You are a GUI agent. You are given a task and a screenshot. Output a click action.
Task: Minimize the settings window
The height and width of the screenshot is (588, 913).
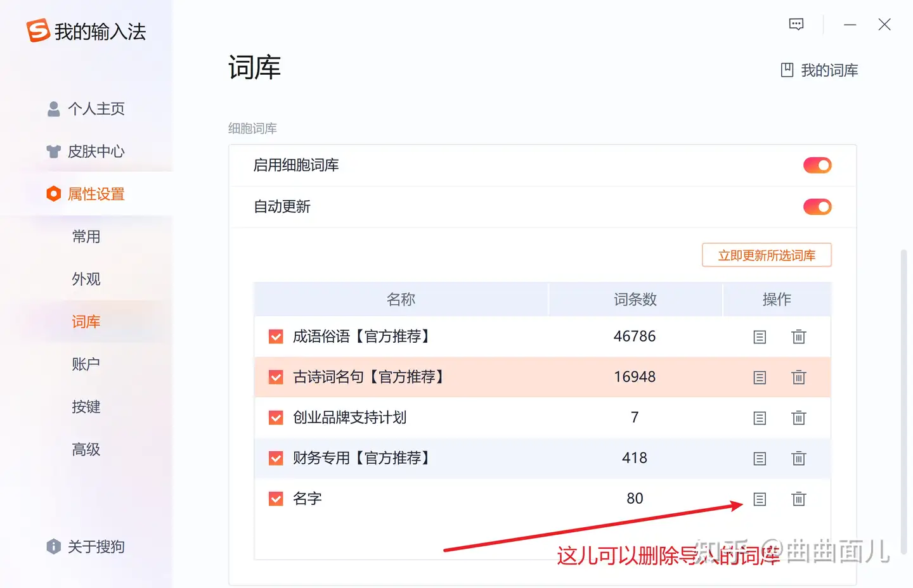pos(850,25)
